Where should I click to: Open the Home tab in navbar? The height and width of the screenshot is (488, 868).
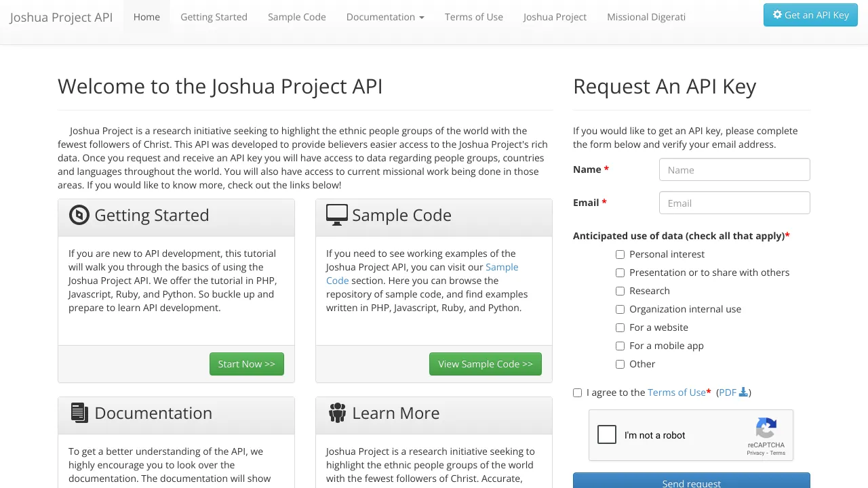(x=146, y=17)
